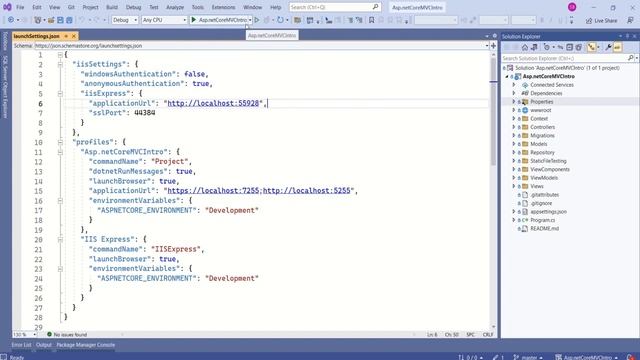Open the launch profile dropdown arrow
This screenshot has width=640, height=360.
(250, 20)
